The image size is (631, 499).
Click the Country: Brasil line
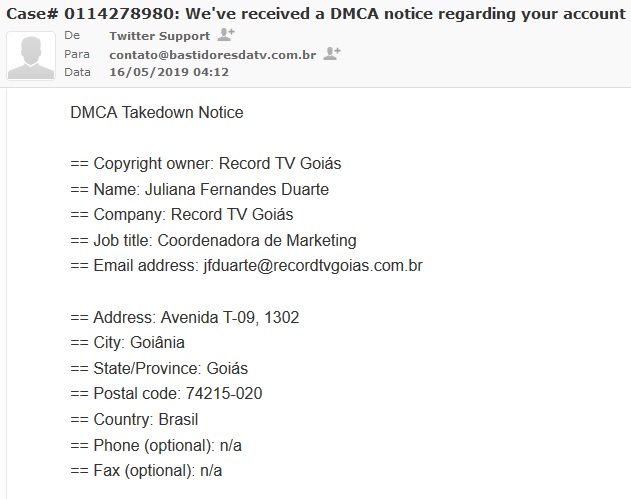(x=134, y=419)
